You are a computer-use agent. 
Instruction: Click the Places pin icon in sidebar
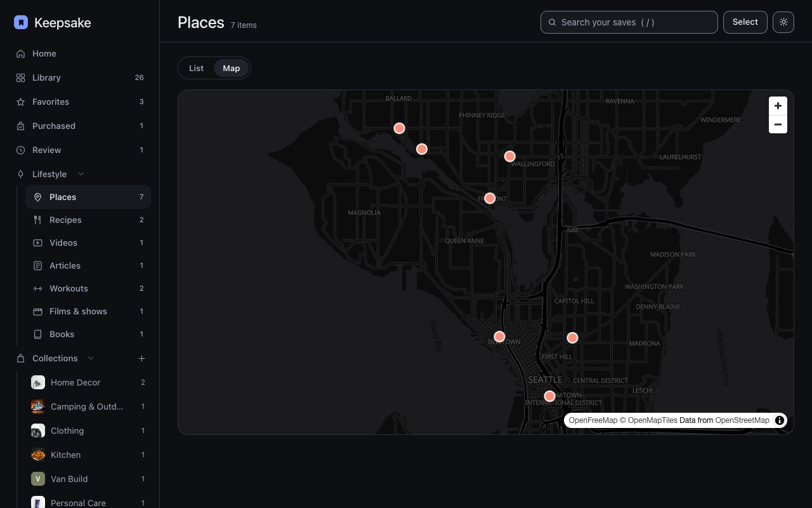(x=37, y=197)
